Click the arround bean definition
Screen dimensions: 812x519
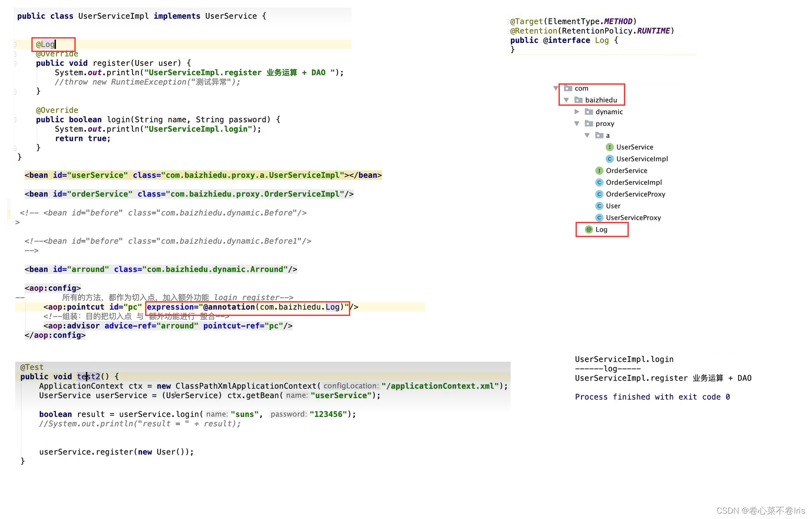click(161, 269)
